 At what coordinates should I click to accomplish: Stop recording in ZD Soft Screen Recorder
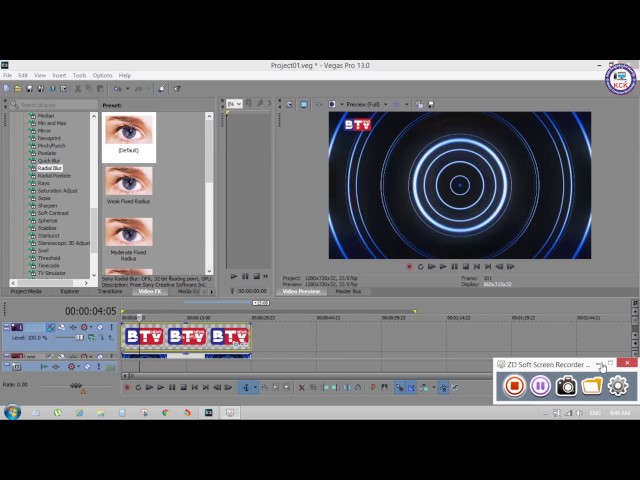(514, 386)
